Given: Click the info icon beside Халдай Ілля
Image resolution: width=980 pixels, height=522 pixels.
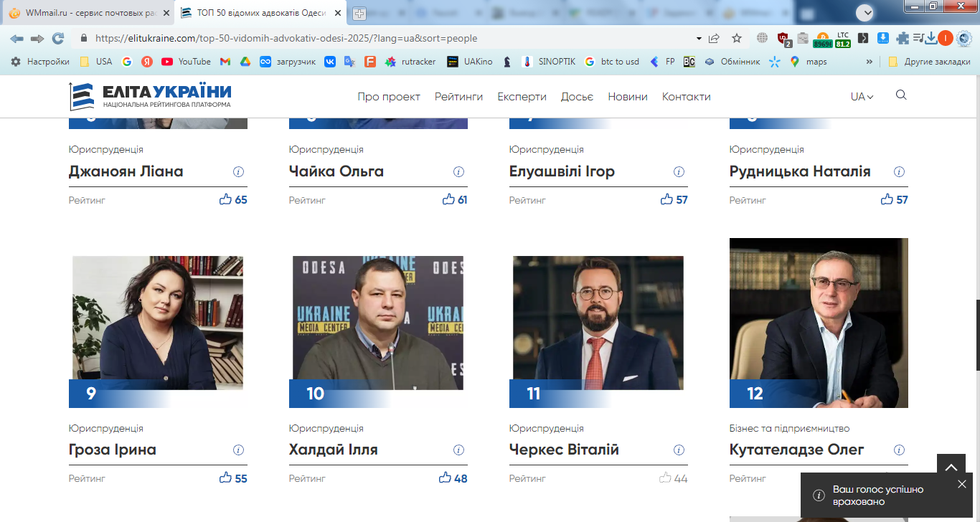Looking at the screenshot, I should click(x=459, y=450).
